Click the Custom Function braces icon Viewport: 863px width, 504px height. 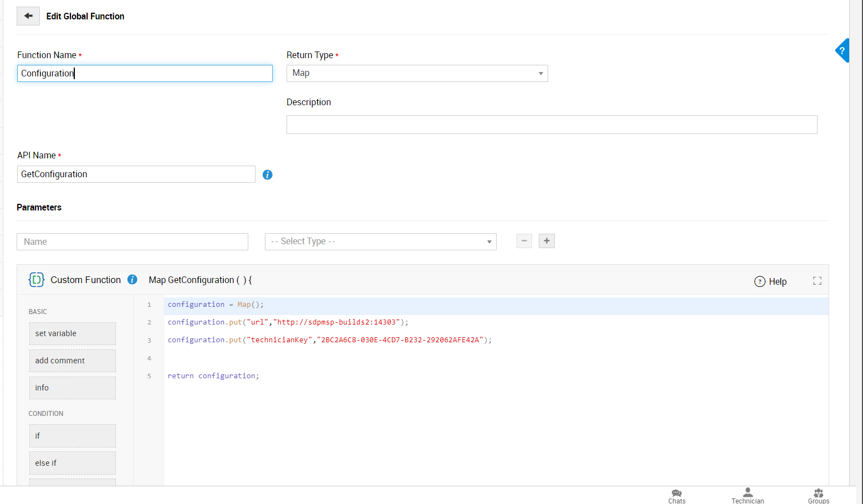pos(37,280)
